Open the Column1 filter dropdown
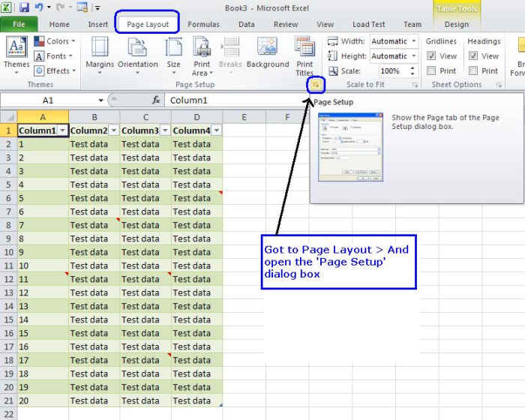525x420 pixels. pyautogui.click(x=62, y=130)
